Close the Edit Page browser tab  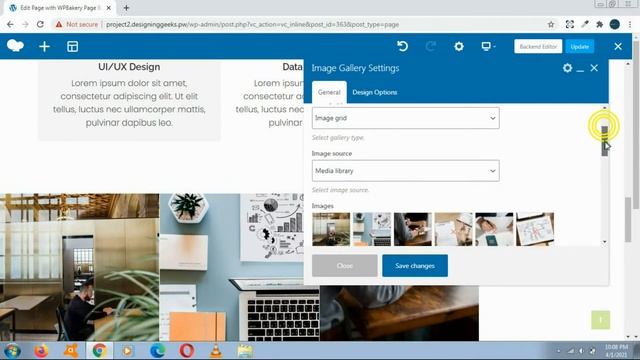(109, 8)
